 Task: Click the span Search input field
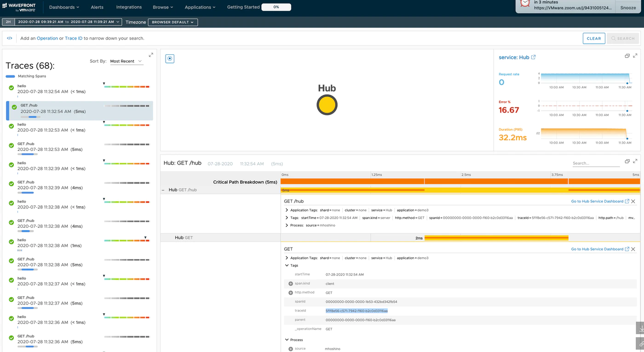pyautogui.click(x=596, y=163)
